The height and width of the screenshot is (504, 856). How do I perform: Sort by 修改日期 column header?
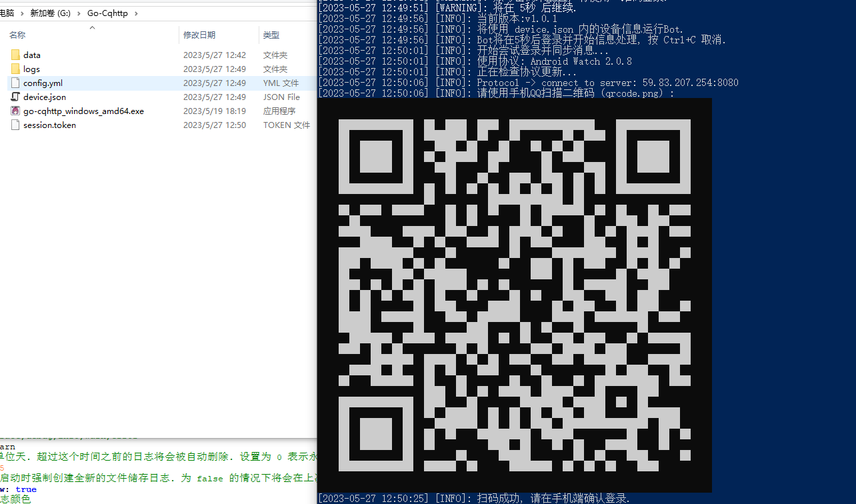pos(199,35)
